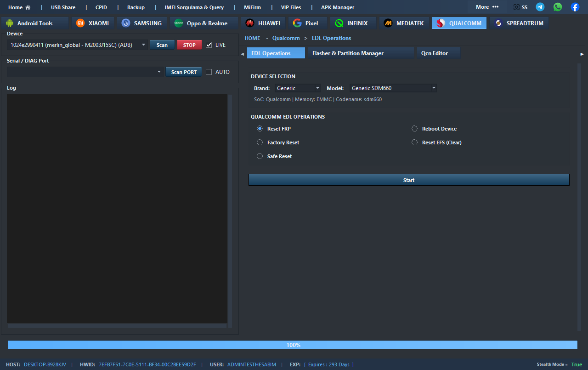The width and height of the screenshot is (588, 370).
Task: Select Factory Reset radio option
Action: (260, 142)
